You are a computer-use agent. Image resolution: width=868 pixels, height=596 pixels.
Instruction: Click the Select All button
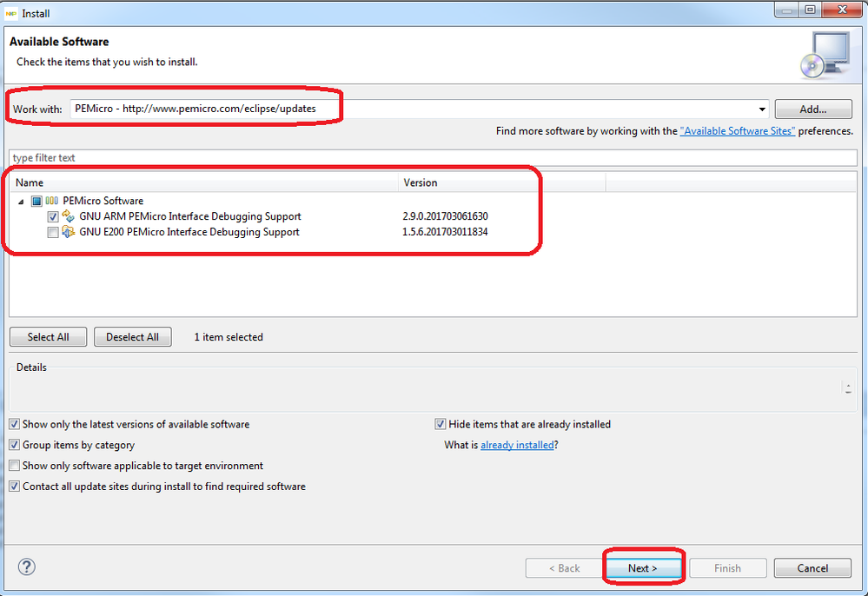[48, 337]
